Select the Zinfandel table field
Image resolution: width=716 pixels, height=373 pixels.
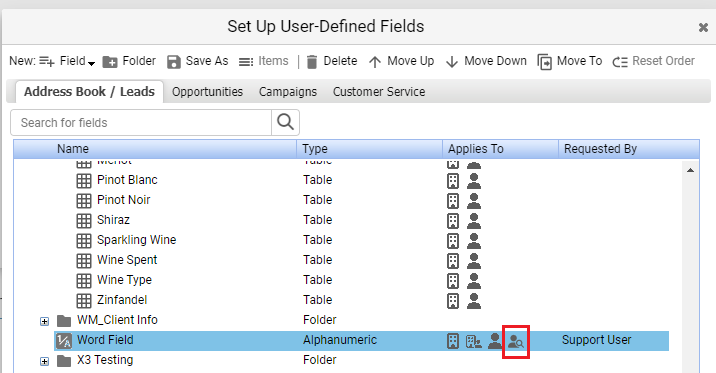pos(122,300)
